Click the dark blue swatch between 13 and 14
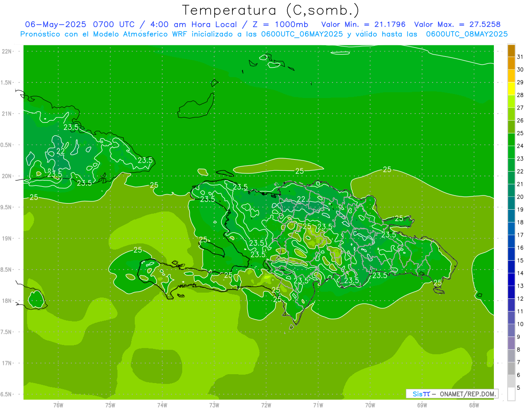The width and height of the screenshot is (532, 411). [x=511, y=280]
